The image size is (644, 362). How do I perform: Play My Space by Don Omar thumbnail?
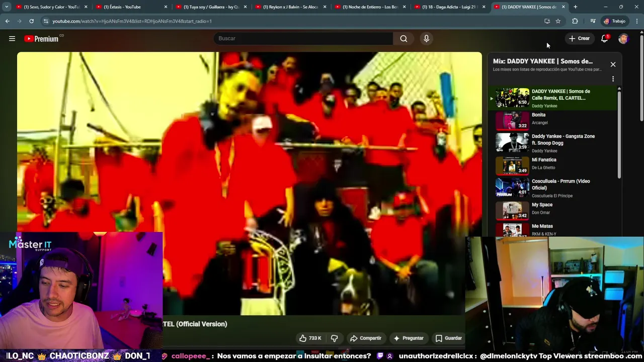[512, 211]
